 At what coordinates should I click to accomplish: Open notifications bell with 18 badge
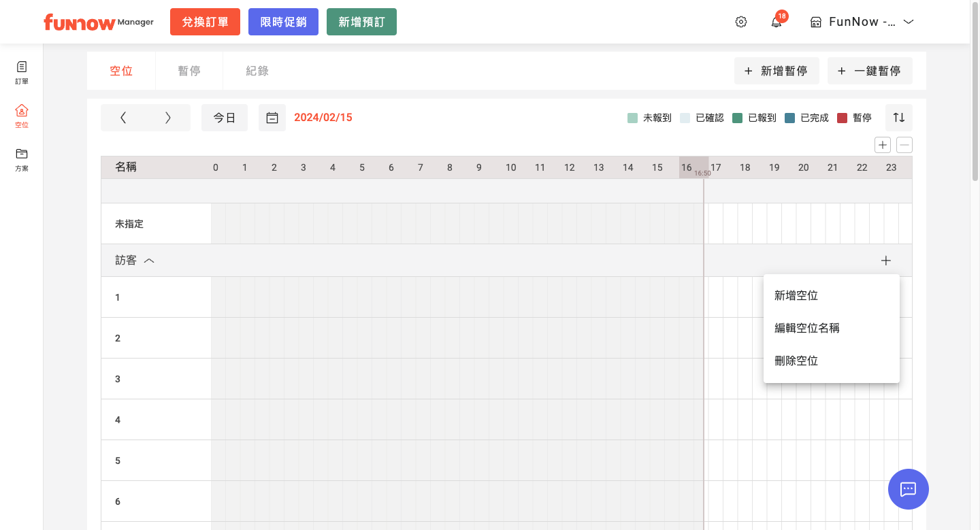[x=777, y=22]
